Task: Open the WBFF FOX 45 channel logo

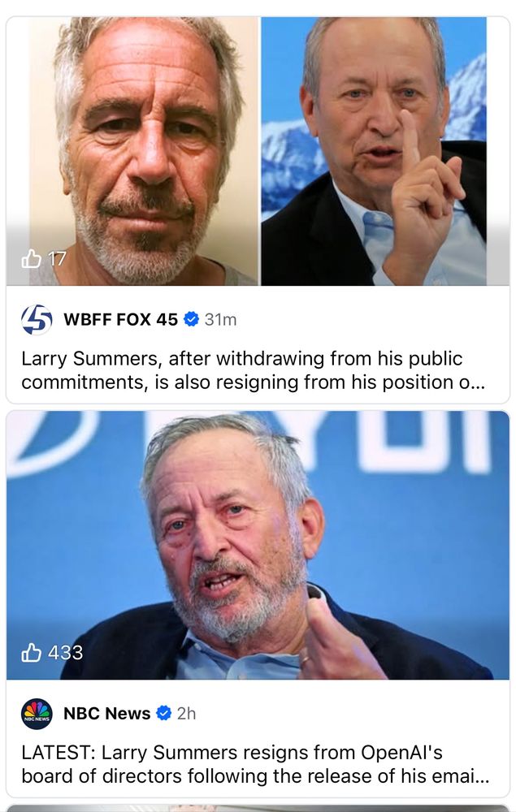Action: (x=37, y=319)
